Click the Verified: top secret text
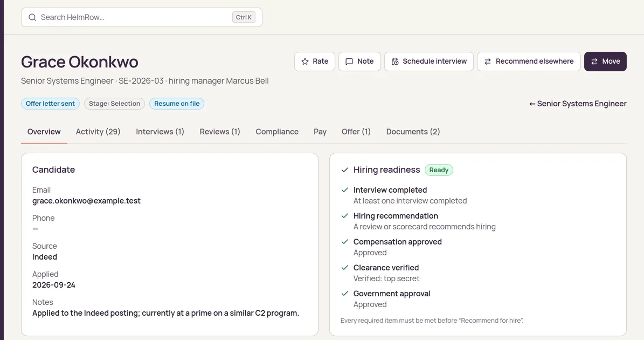This screenshot has height=340, width=644. 386,278
